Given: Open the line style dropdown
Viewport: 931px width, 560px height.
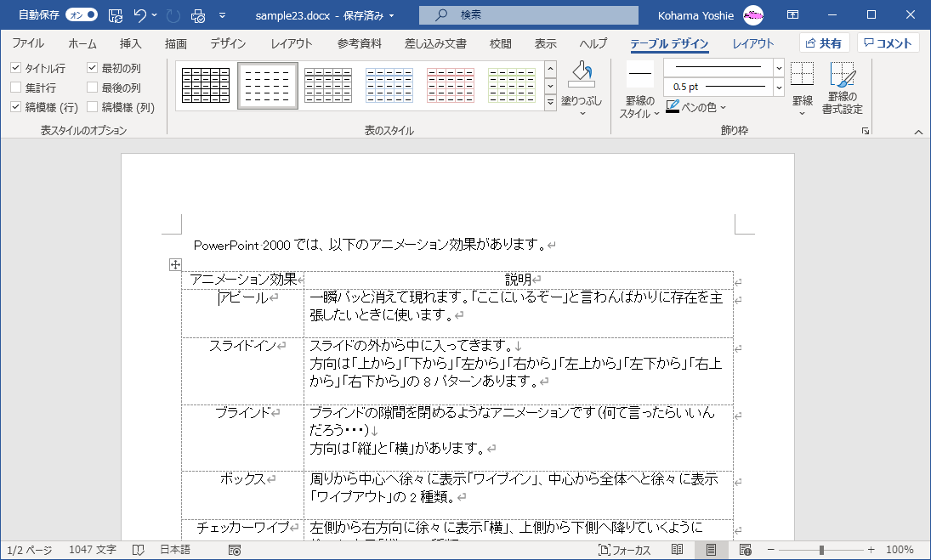Looking at the screenshot, I should point(779,68).
